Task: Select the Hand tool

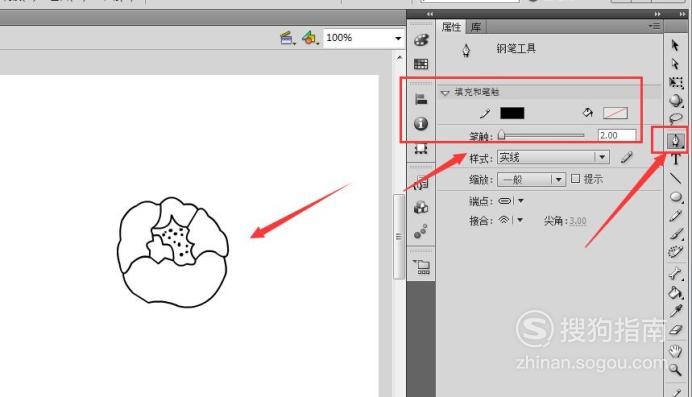Action: (x=676, y=351)
